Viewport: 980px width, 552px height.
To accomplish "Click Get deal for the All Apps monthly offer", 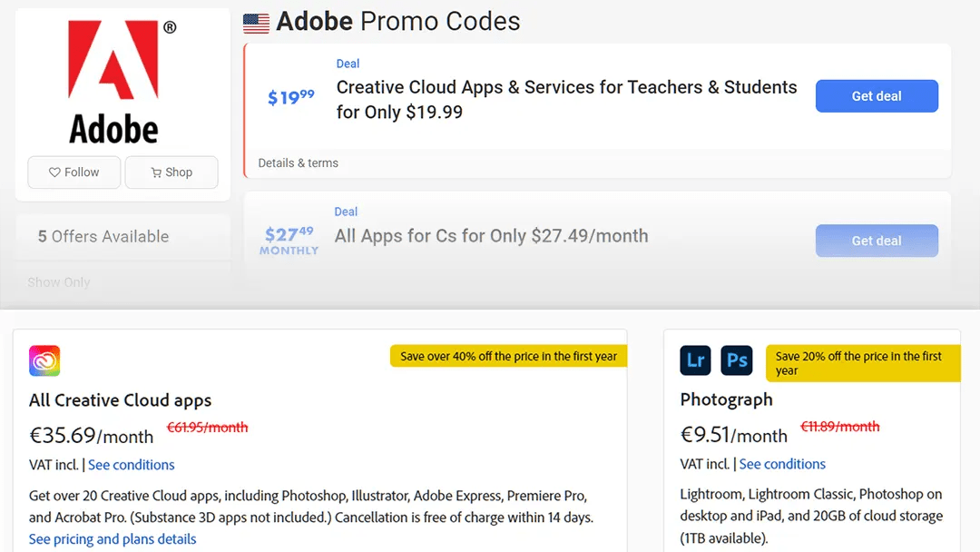I will click(877, 241).
